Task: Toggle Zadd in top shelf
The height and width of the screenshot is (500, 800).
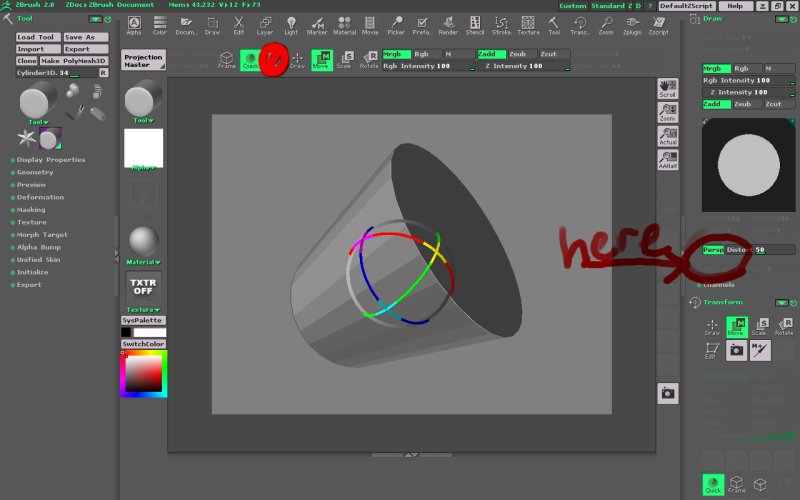Action: (492, 54)
